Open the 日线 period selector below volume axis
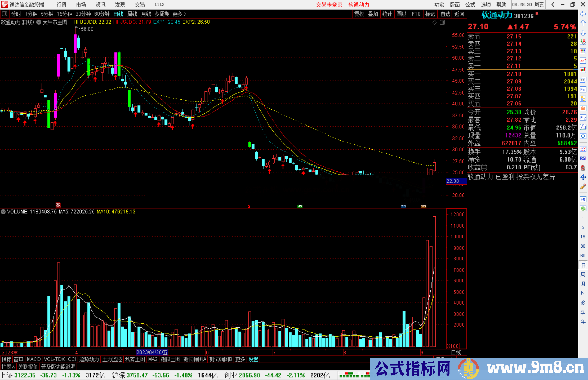This screenshot has width=588, height=380. click(456, 352)
